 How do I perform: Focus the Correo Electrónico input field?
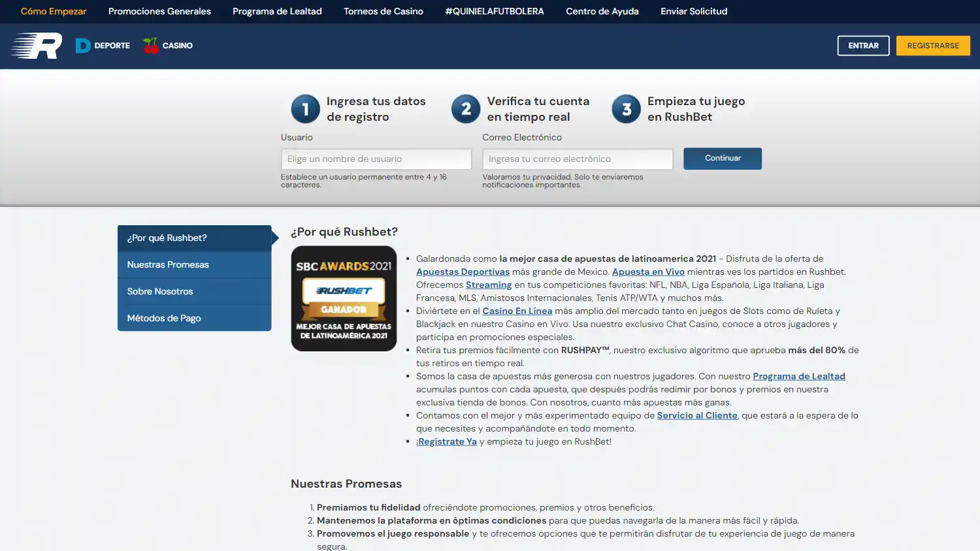tap(578, 159)
